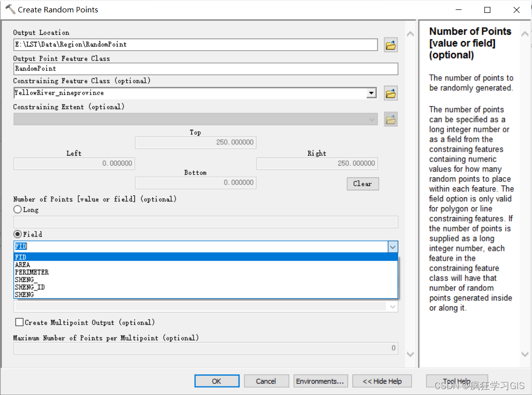The width and height of the screenshot is (532, 395).
Task: Choose PERIMETER in the field list
Action: (206, 272)
